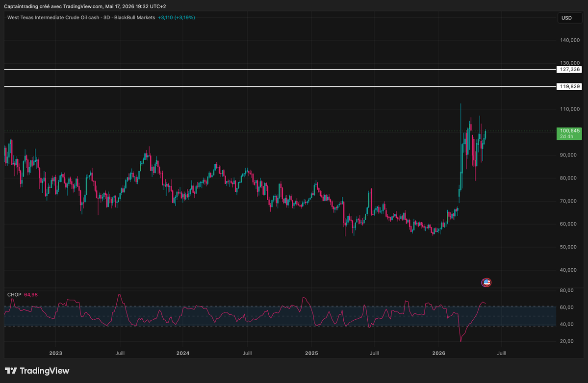
Task: Click the 2026 label on the time axis
Action: pyautogui.click(x=439, y=353)
